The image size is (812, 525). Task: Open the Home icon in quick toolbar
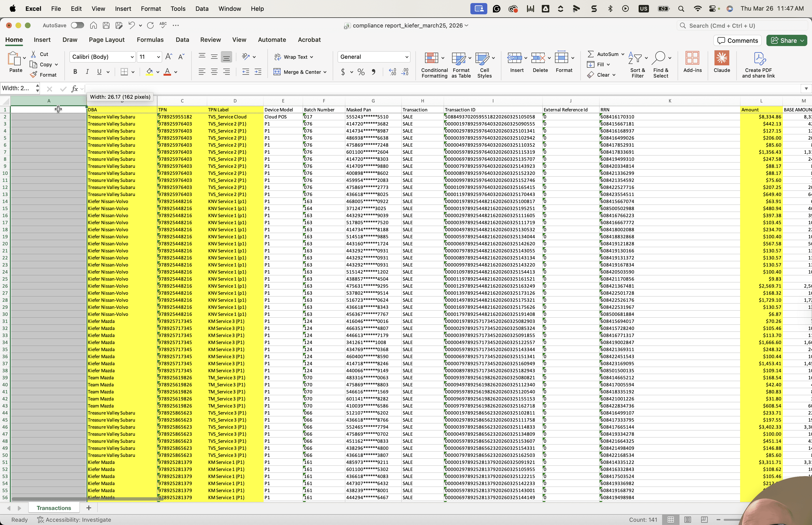click(93, 25)
